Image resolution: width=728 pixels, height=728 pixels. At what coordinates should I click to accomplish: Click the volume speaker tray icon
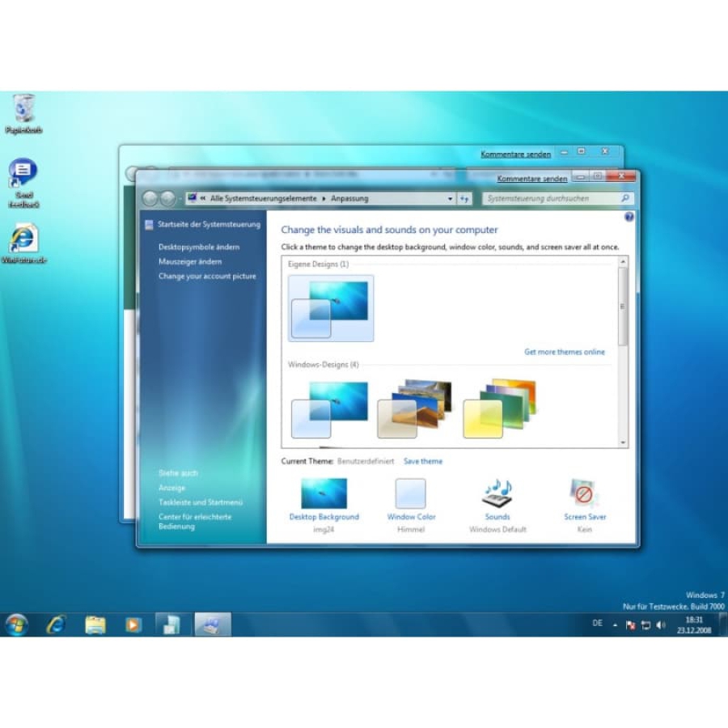(661, 625)
